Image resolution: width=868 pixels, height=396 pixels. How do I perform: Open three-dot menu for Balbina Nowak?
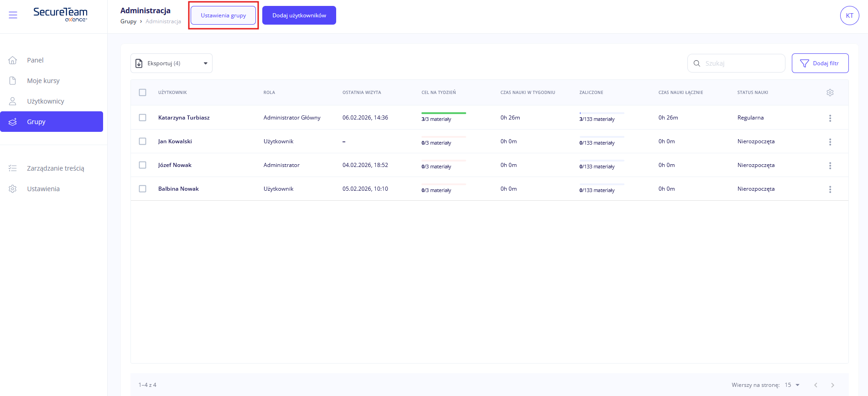[x=830, y=189]
